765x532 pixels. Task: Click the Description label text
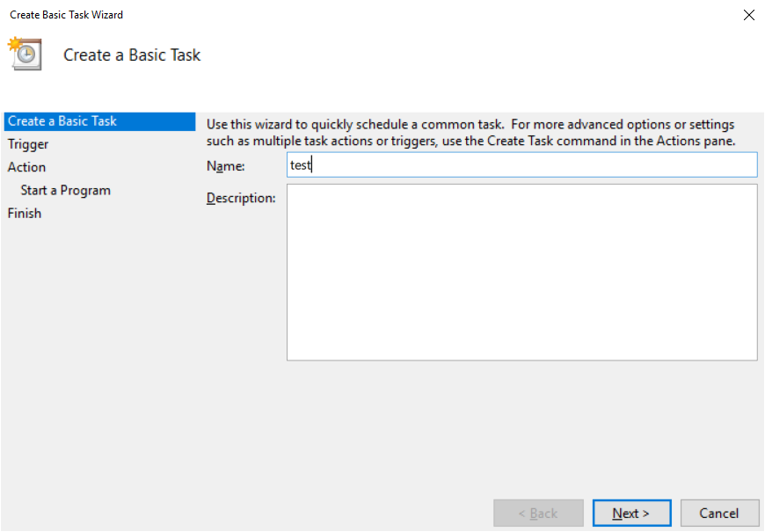[x=242, y=198]
